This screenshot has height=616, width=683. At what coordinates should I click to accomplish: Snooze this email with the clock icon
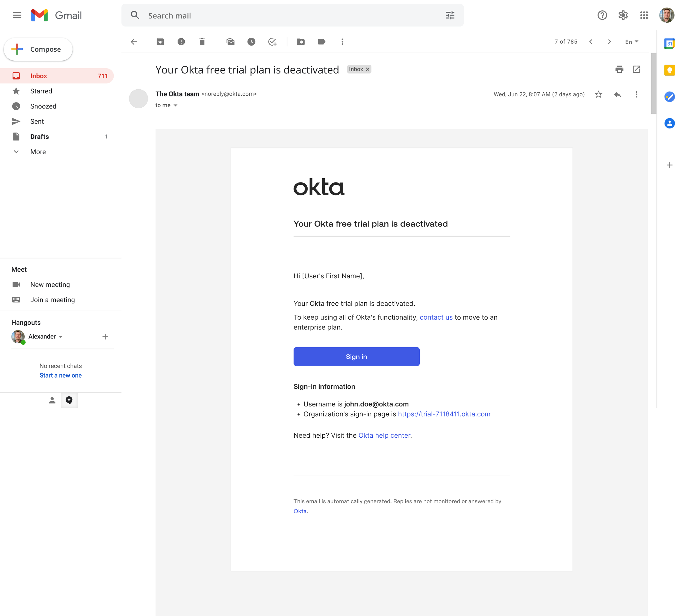point(251,42)
